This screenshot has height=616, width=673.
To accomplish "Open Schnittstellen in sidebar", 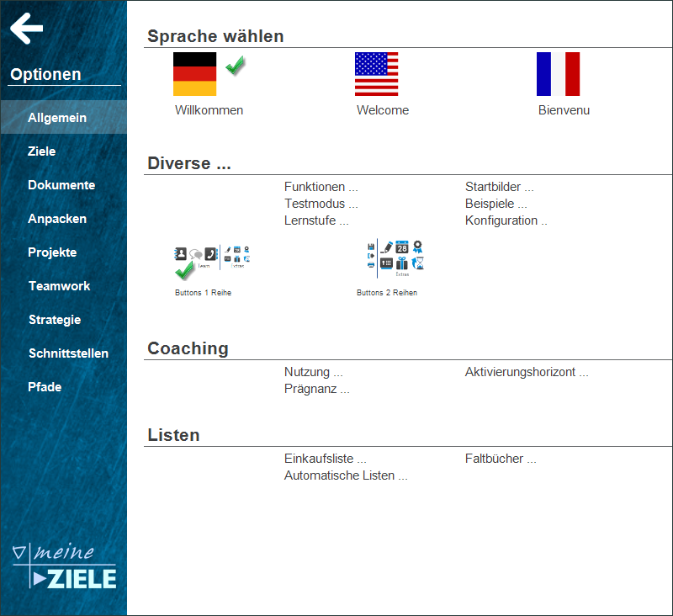I will tap(68, 353).
